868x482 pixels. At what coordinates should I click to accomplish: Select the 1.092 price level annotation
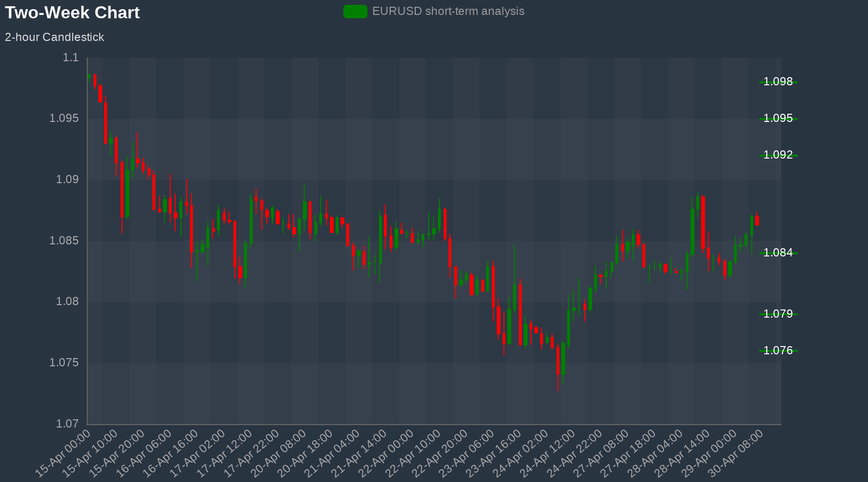[778, 155]
